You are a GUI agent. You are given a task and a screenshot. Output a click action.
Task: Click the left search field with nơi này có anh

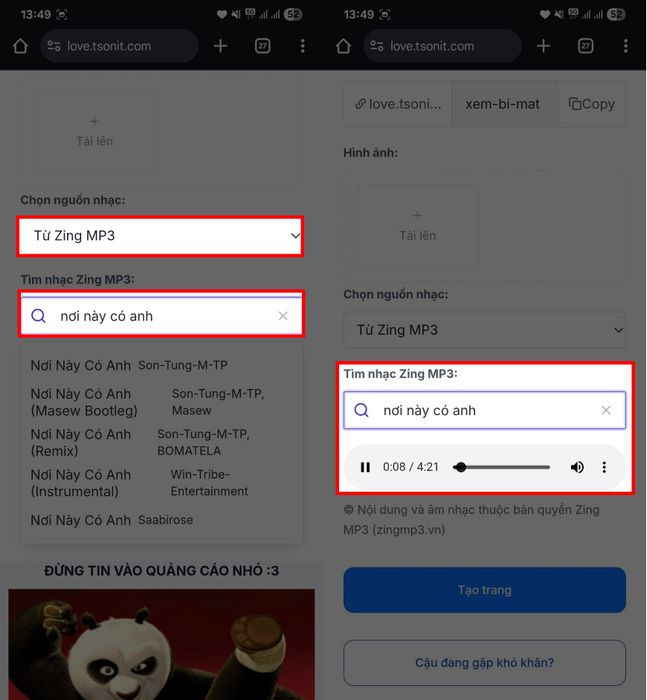click(x=162, y=316)
